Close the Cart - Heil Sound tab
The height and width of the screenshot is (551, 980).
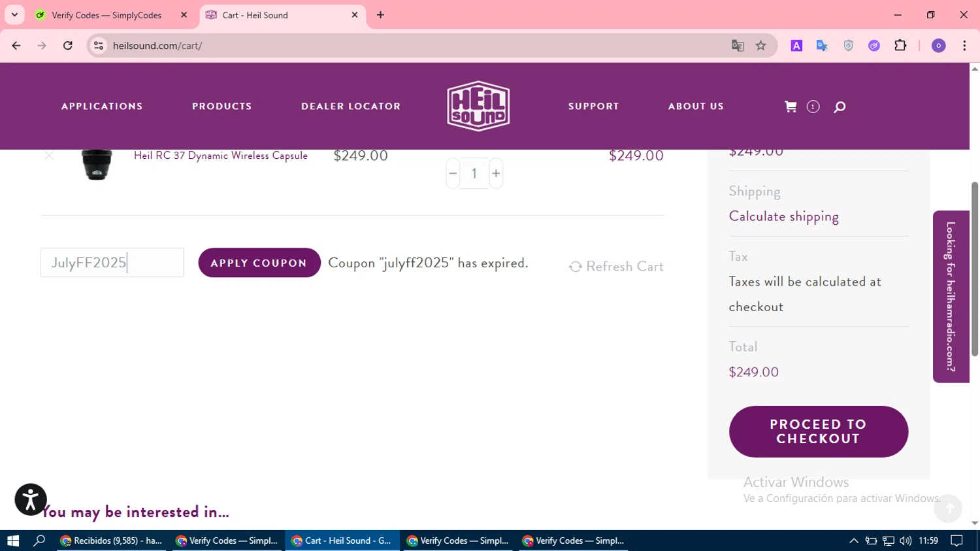coord(355,14)
